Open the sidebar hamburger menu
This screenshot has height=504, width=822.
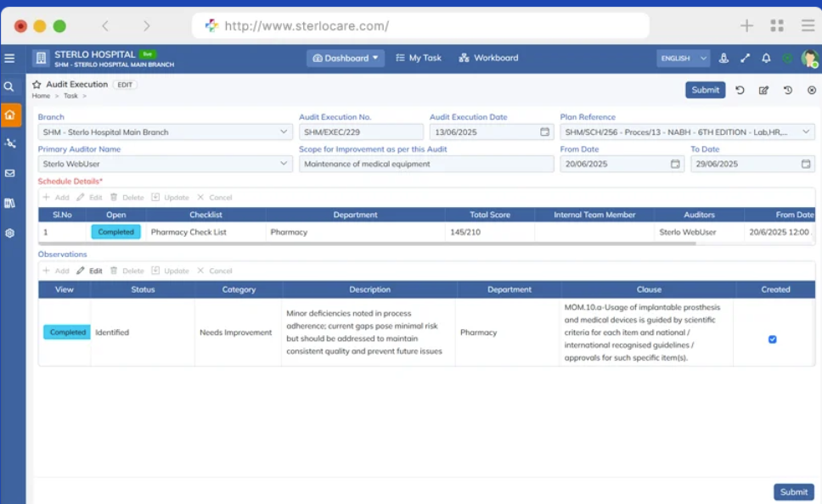(x=9, y=58)
